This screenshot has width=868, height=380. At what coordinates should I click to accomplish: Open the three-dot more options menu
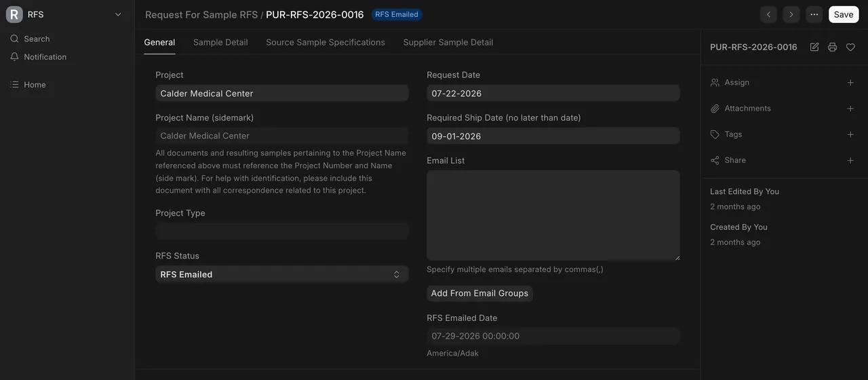click(814, 14)
